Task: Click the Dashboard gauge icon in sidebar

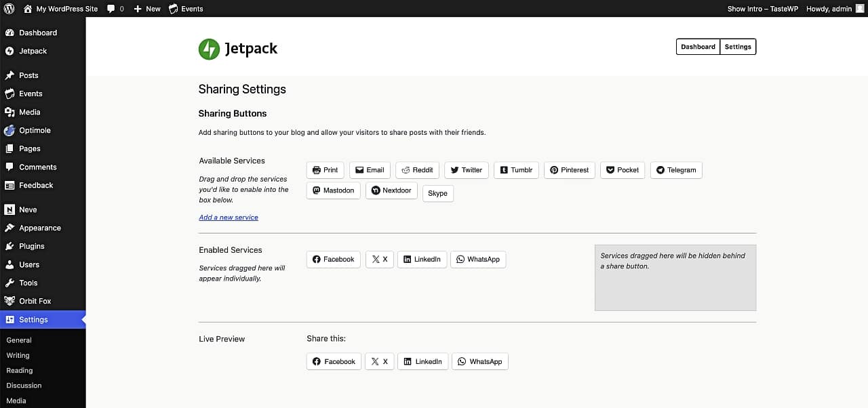Action: point(9,33)
